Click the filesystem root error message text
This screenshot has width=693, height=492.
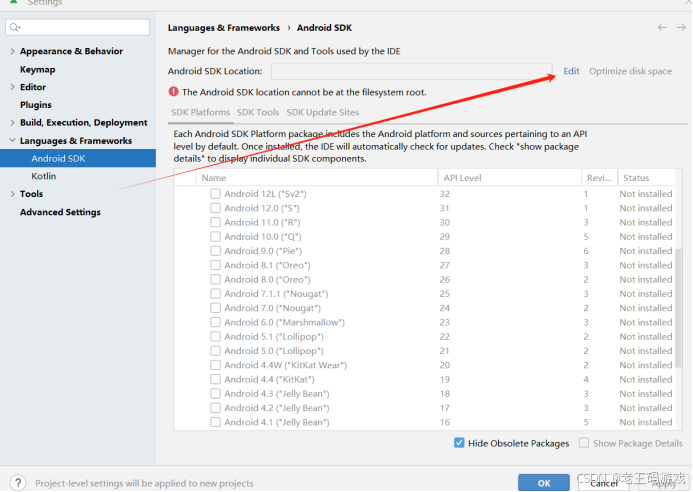(x=304, y=92)
